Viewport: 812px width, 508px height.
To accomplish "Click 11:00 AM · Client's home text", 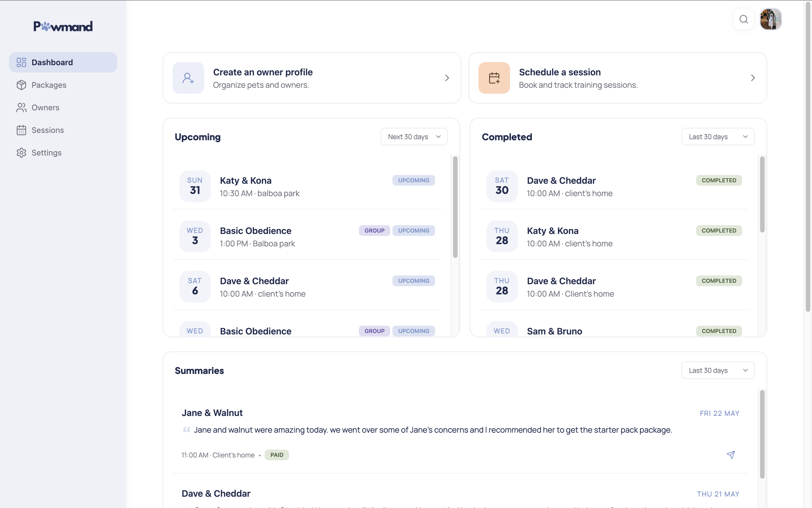I will click(218, 455).
